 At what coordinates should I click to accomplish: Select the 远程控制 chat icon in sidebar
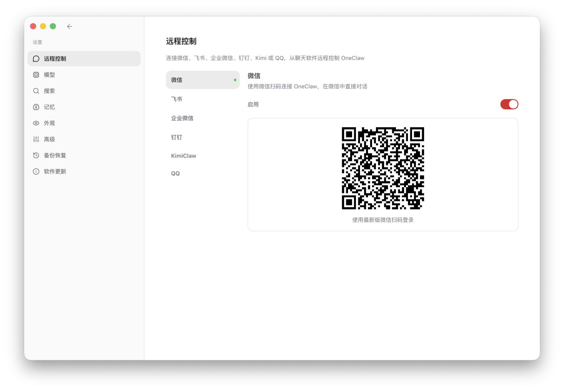coord(36,58)
